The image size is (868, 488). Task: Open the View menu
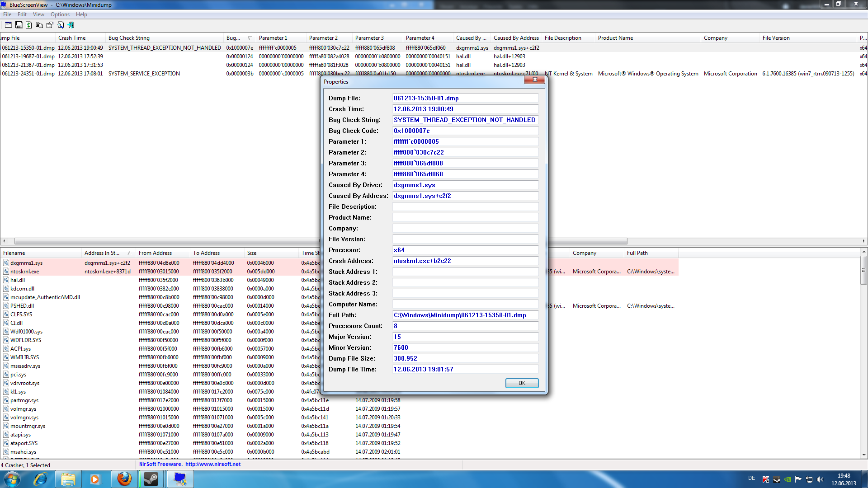click(38, 14)
